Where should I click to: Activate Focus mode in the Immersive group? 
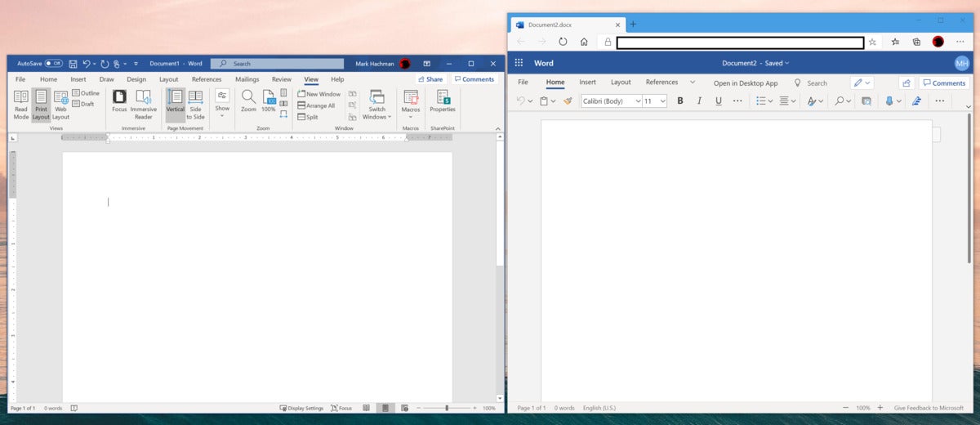click(x=119, y=101)
